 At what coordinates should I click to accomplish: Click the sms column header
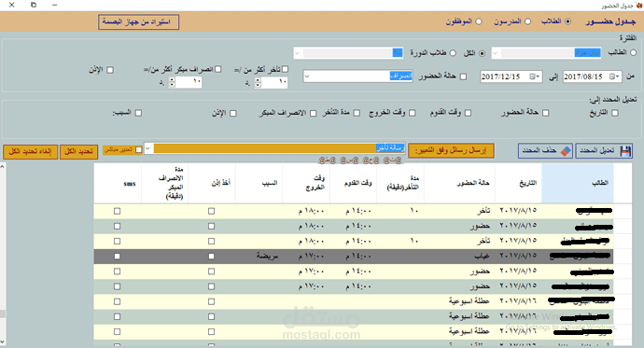118,183
